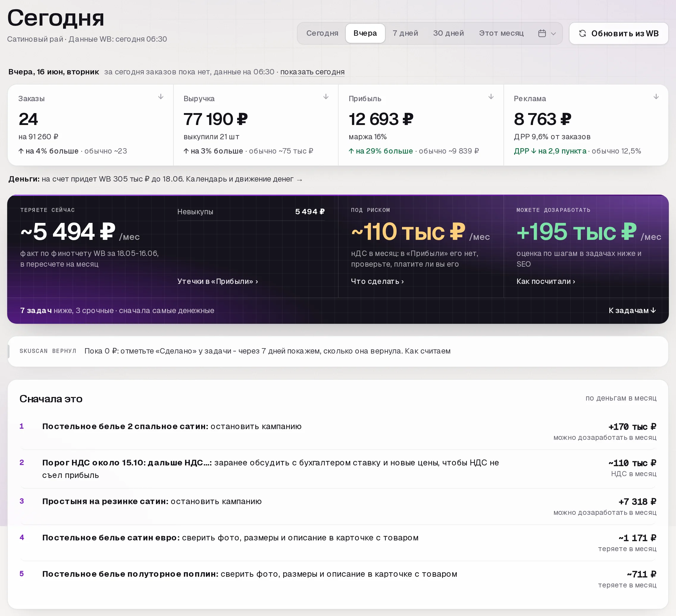Viewport: 676px width, 616px height.
Task: Click the down arrow icon on Заказы card
Action: [x=161, y=97]
